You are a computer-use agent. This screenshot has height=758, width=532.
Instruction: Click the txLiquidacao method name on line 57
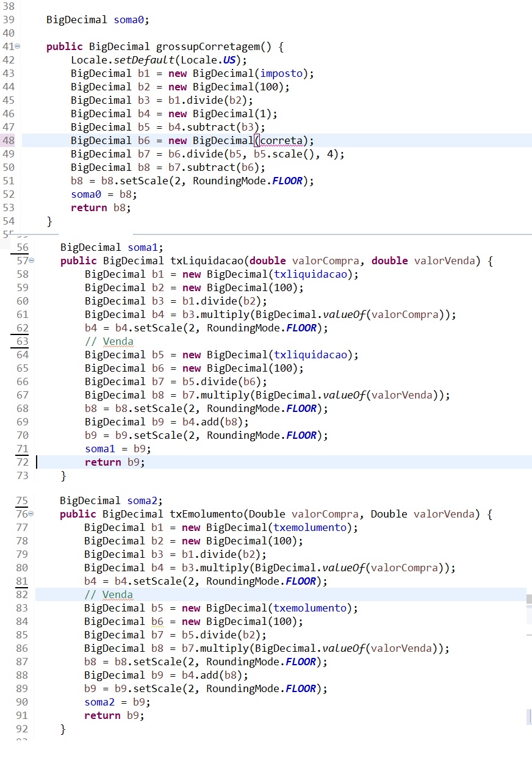click(207, 261)
